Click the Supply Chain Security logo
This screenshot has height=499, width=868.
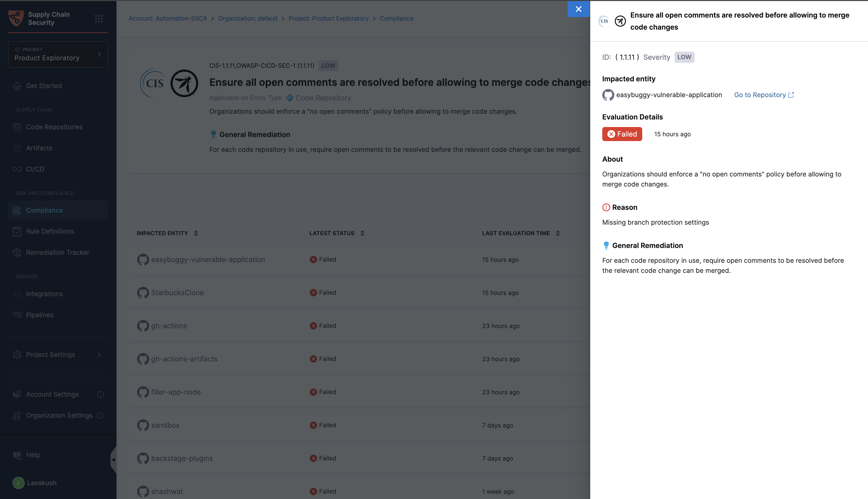coord(16,18)
